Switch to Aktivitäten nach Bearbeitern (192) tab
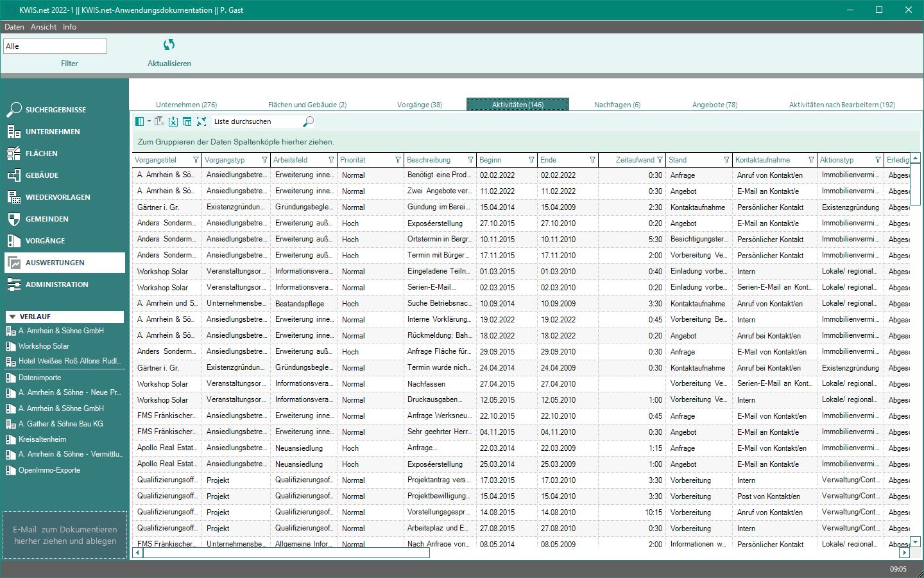Screen dimensions: 924x578 (842, 105)
